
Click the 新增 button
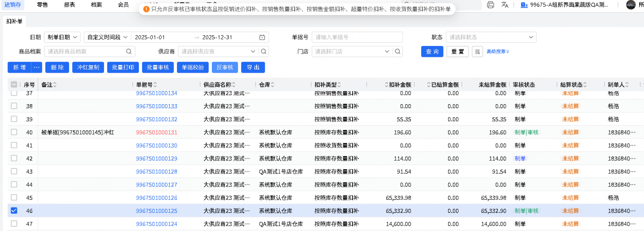point(20,67)
